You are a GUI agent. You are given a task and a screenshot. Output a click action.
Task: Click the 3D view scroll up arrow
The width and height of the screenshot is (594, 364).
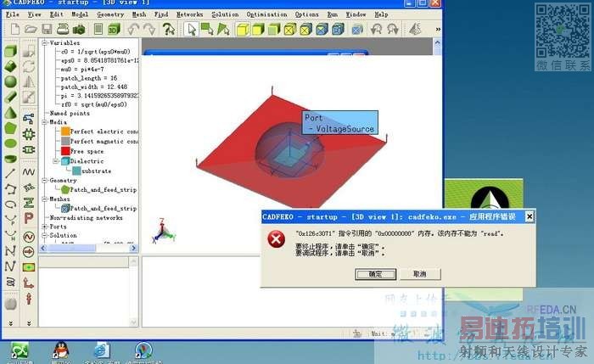(x=438, y=42)
